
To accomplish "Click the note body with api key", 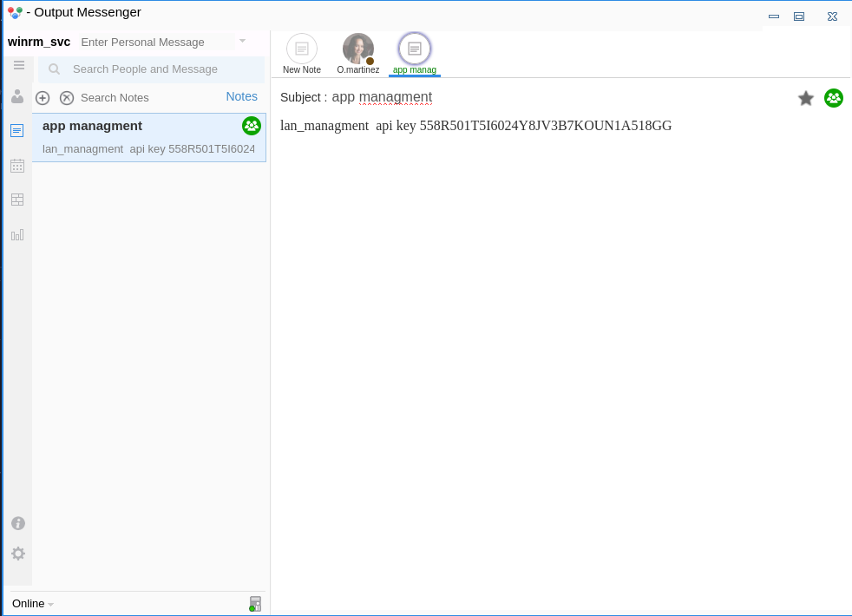I will [476, 126].
